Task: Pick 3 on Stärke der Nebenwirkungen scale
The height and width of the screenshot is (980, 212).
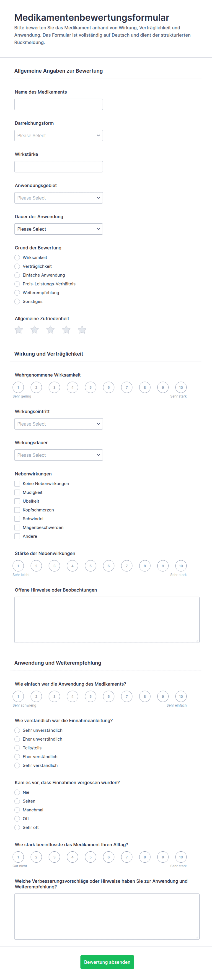Action: (x=54, y=566)
